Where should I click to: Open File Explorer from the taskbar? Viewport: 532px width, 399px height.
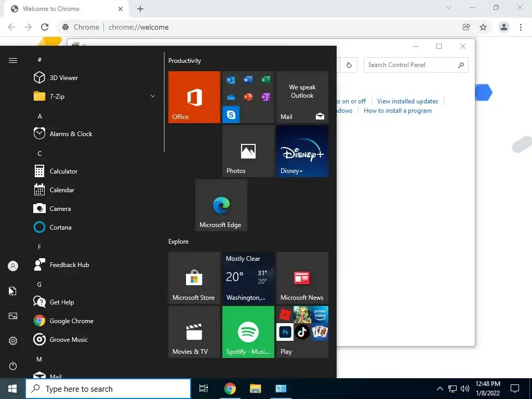tap(256, 389)
